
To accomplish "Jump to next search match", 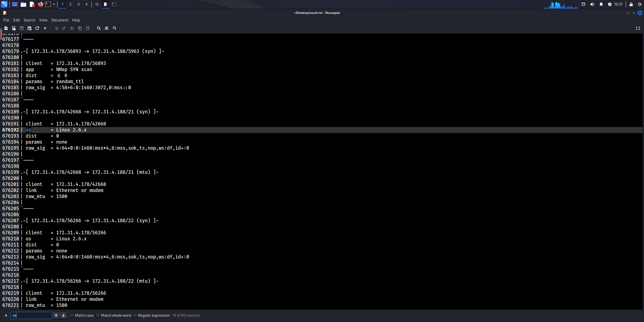I will (x=63, y=315).
